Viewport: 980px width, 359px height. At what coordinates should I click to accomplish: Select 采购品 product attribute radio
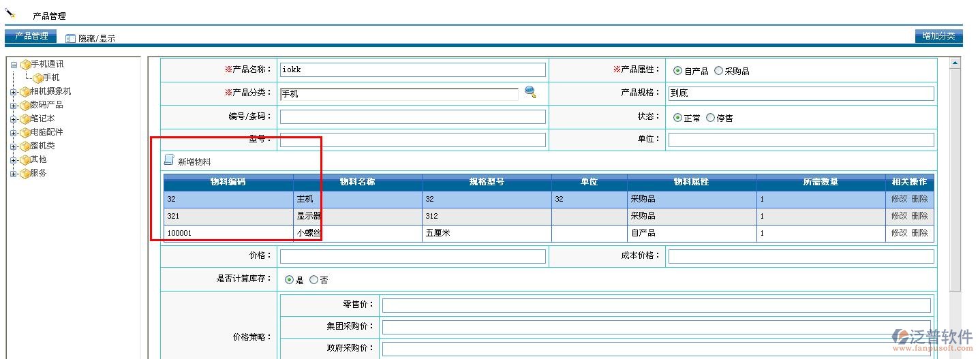click(x=718, y=71)
